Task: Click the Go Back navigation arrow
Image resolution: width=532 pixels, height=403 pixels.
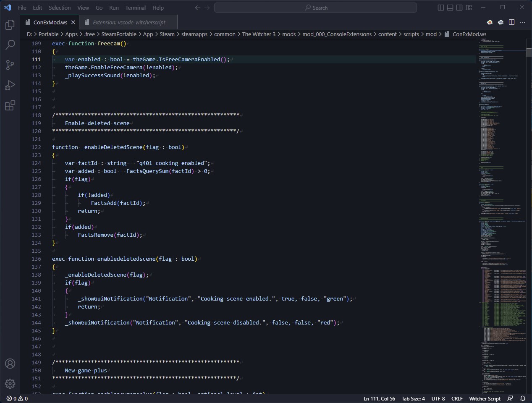Action: point(197,8)
